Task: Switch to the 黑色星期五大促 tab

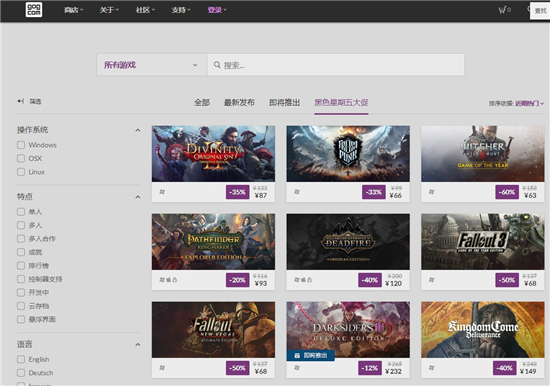Action: 341,102
